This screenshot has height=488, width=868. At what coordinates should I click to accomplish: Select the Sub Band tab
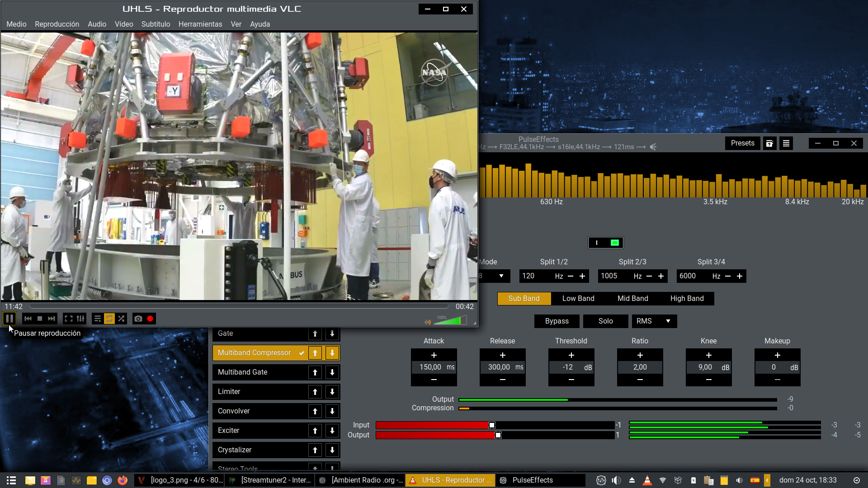pos(524,299)
